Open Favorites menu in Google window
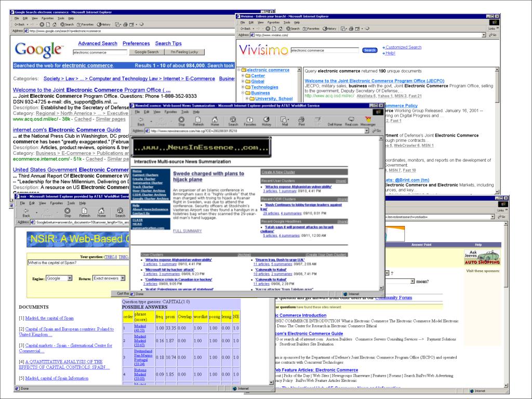 pyautogui.click(x=47, y=18)
